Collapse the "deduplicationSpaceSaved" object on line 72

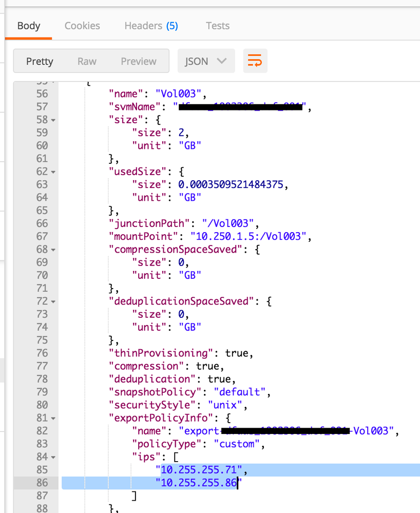pos(53,301)
